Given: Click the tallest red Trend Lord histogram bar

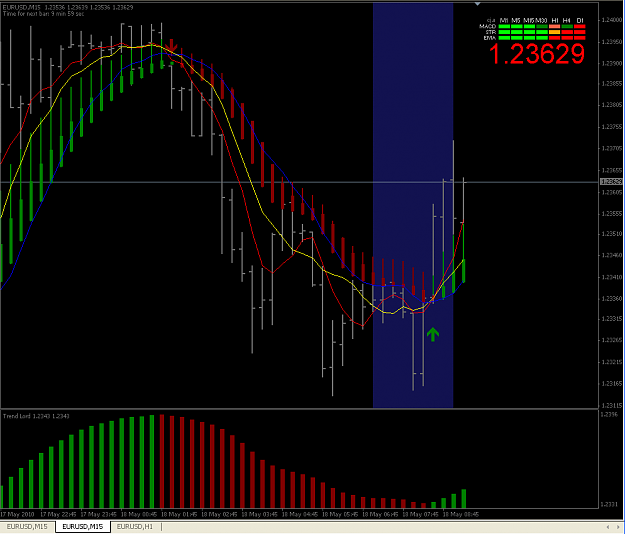Looking at the screenshot, I should pos(162,461).
